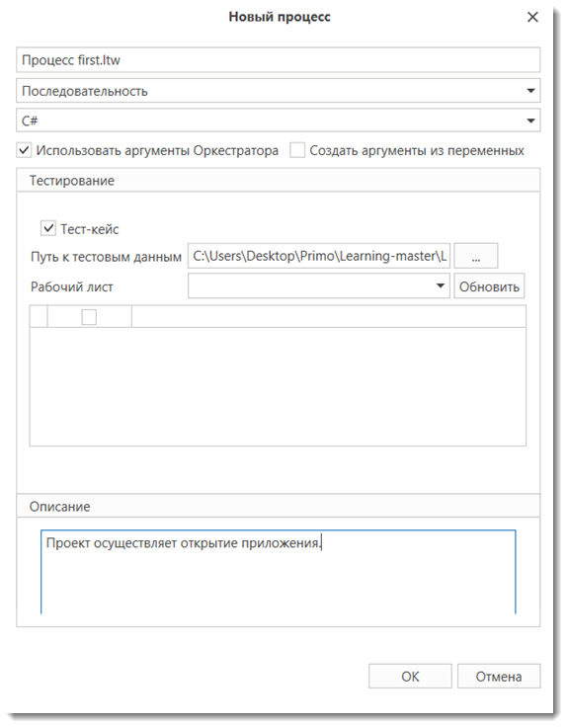The height and width of the screenshot is (728, 568).
Task: Expand the Рабочий лист dropdown
Action: (319, 286)
